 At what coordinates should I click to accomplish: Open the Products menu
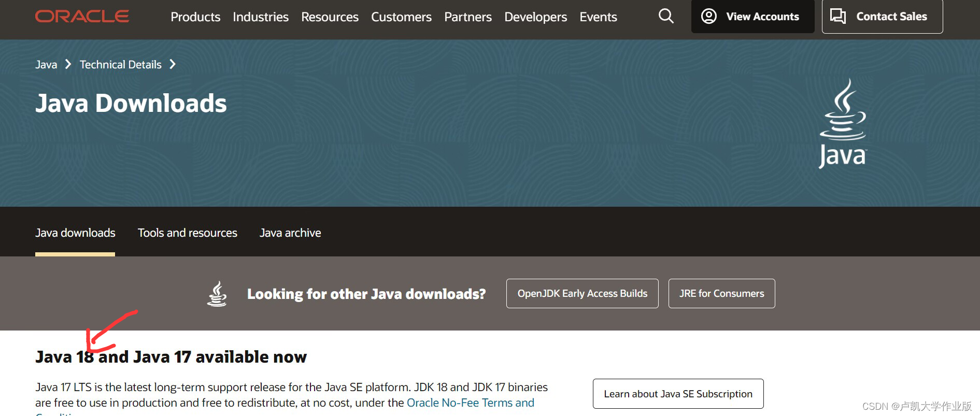(195, 17)
